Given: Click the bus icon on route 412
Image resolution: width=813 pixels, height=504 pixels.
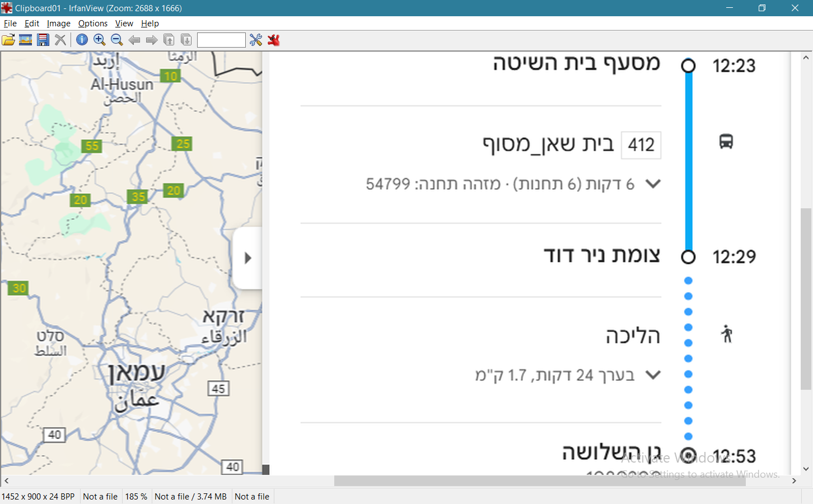Looking at the screenshot, I should [726, 142].
